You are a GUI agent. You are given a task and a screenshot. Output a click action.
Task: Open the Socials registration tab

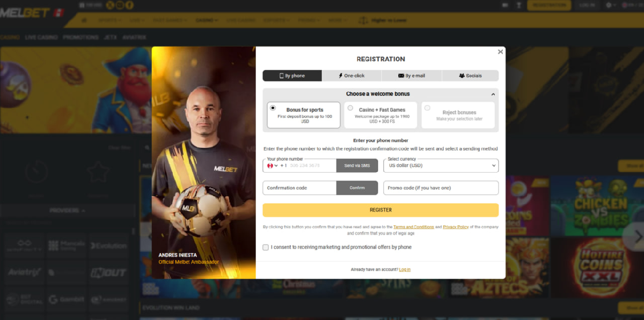[470, 76]
